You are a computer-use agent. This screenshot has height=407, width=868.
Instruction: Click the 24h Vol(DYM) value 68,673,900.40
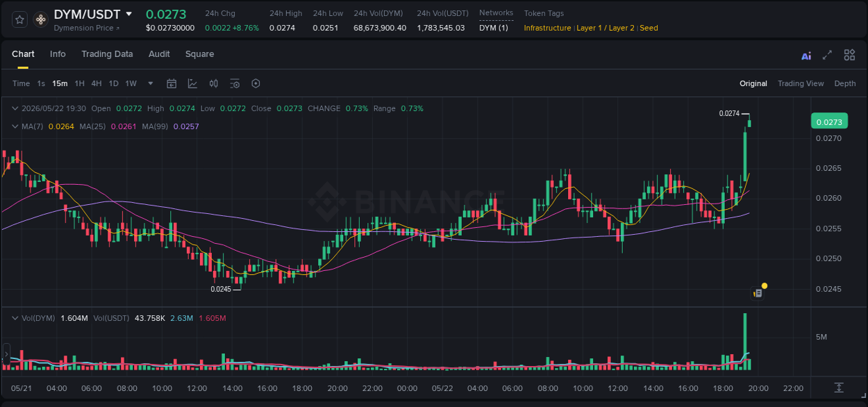point(380,28)
